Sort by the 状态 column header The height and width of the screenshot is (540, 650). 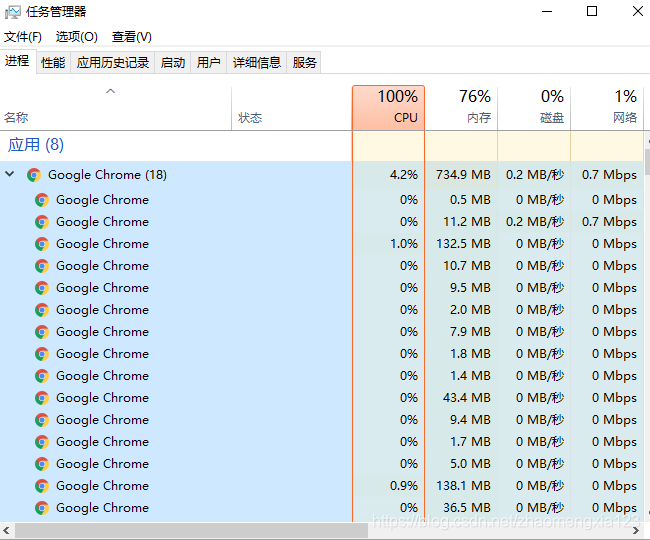click(x=291, y=109)
